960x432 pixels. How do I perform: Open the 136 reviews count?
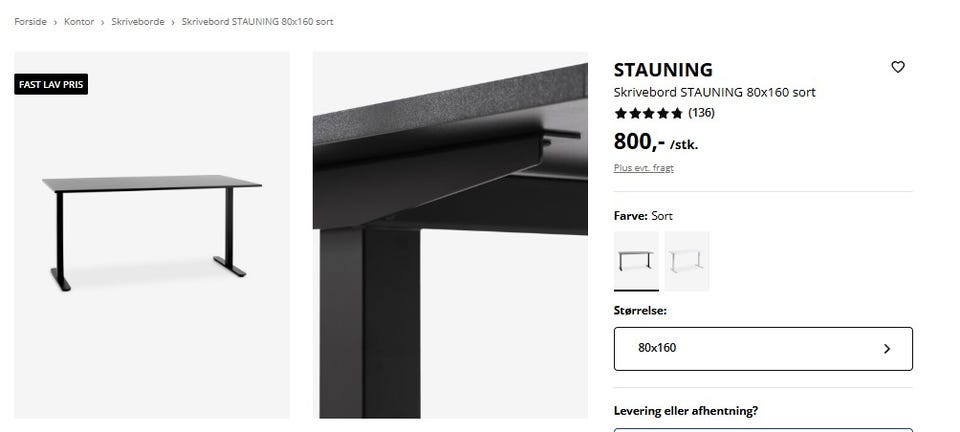(702, 113)
